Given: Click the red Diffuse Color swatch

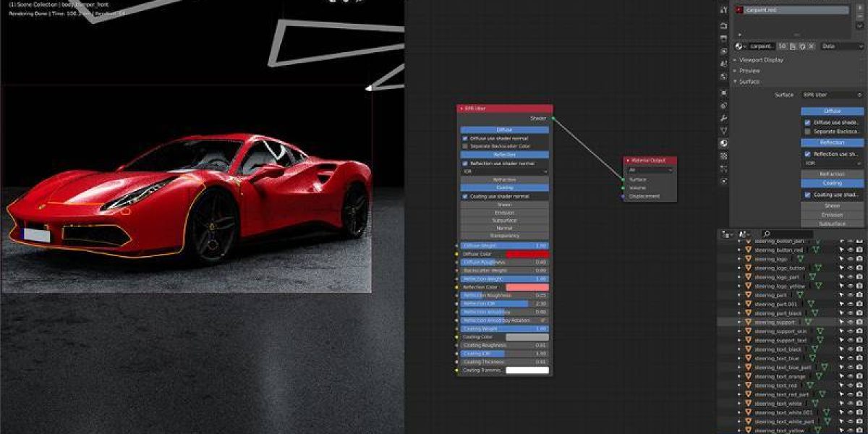Looking at the screenshot, I should click(527, 255).
